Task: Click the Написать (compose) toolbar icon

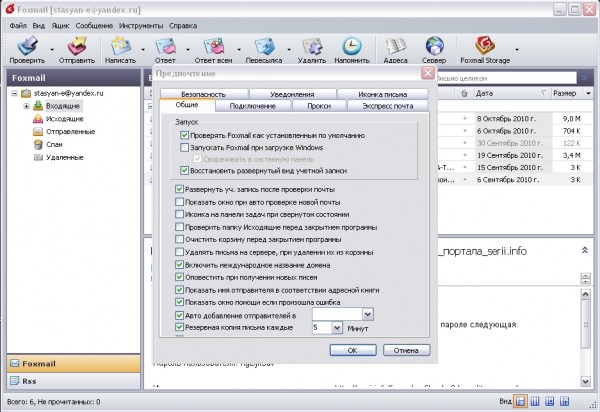Action: (120, 46)
